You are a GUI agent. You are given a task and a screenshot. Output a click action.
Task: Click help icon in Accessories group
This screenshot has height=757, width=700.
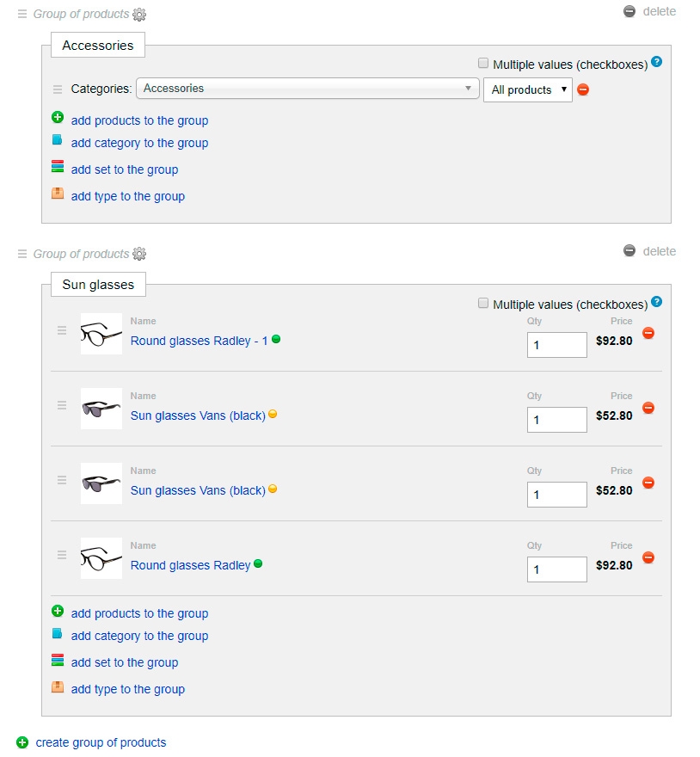(x=657, y=62)
